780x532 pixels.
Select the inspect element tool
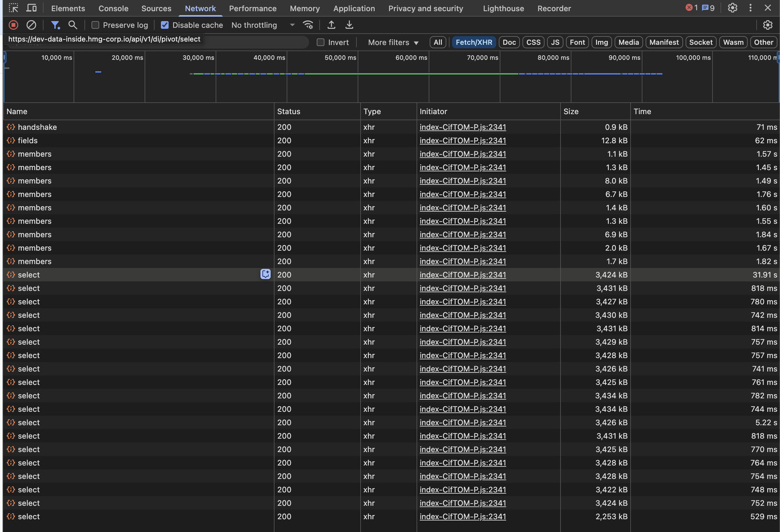click(13, 8)
